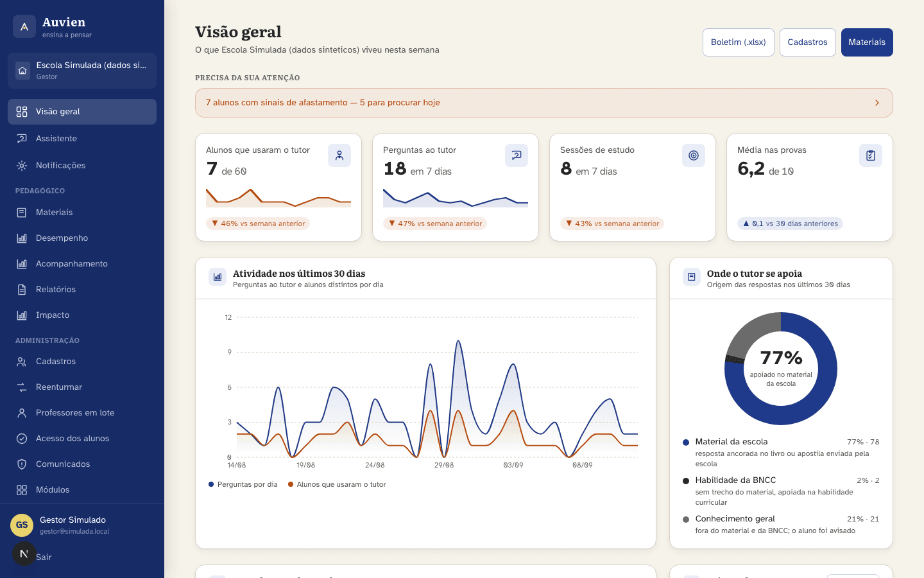Open the Desempenho menu item
The image size is (924, 578).
(82, 238)
